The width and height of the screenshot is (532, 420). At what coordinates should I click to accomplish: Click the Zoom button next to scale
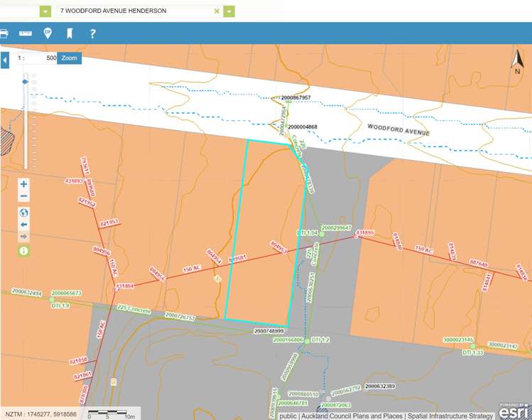pyautogui.click(x=69, y=58)
